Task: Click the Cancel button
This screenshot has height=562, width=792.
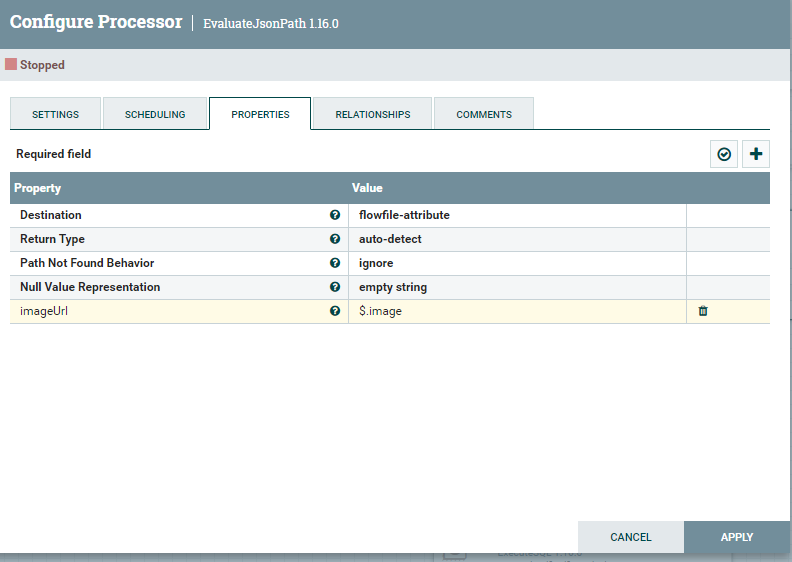Action: [631, 537]
